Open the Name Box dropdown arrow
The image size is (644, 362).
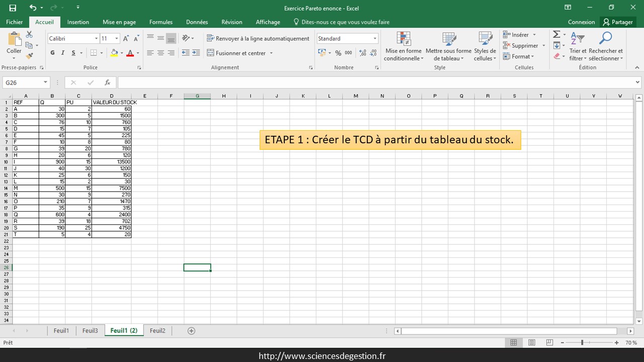45,82
